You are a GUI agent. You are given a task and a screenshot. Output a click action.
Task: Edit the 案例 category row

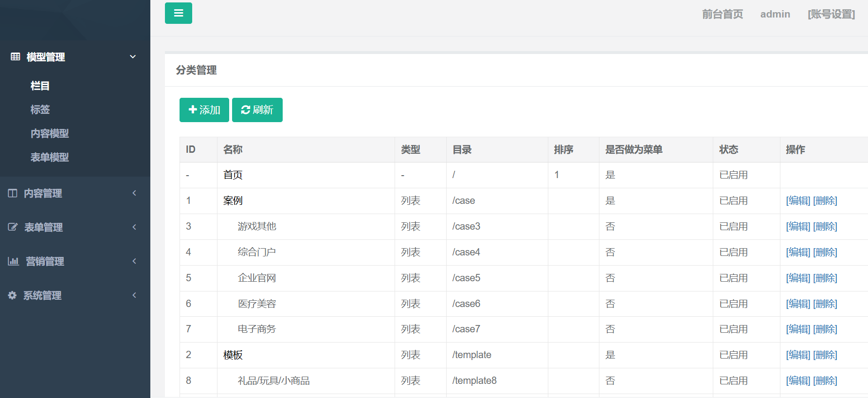click(798, 200)
